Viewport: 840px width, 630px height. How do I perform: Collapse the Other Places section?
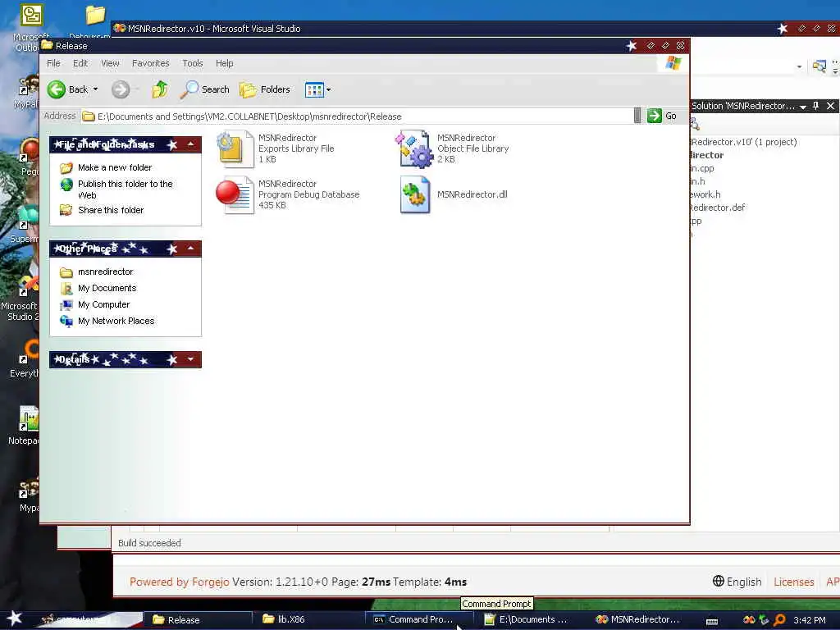click(x=190, y=248)
